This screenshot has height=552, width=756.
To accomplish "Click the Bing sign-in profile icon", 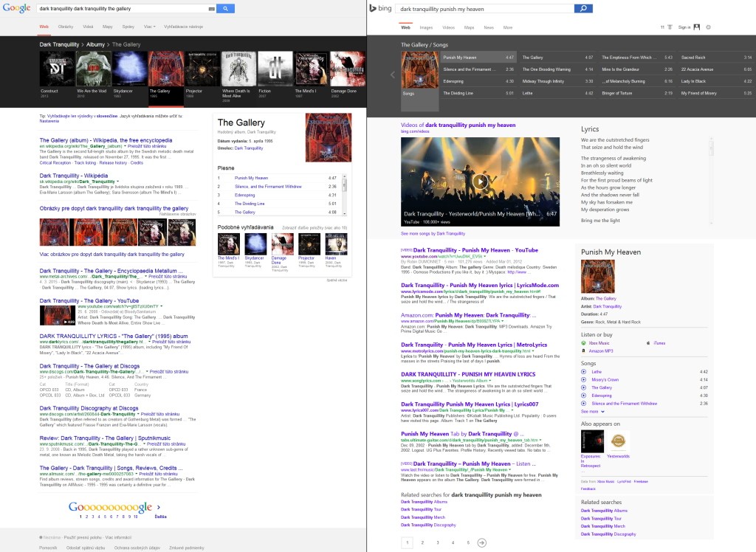I will (695, 27).
